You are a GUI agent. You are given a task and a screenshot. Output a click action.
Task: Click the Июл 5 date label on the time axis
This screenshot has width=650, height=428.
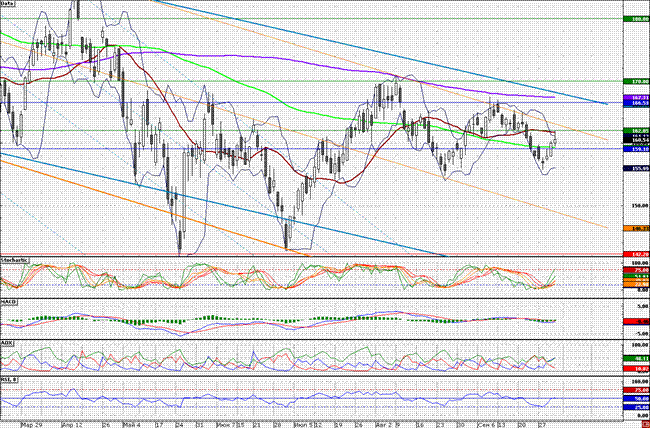click(x=301, y=423)
